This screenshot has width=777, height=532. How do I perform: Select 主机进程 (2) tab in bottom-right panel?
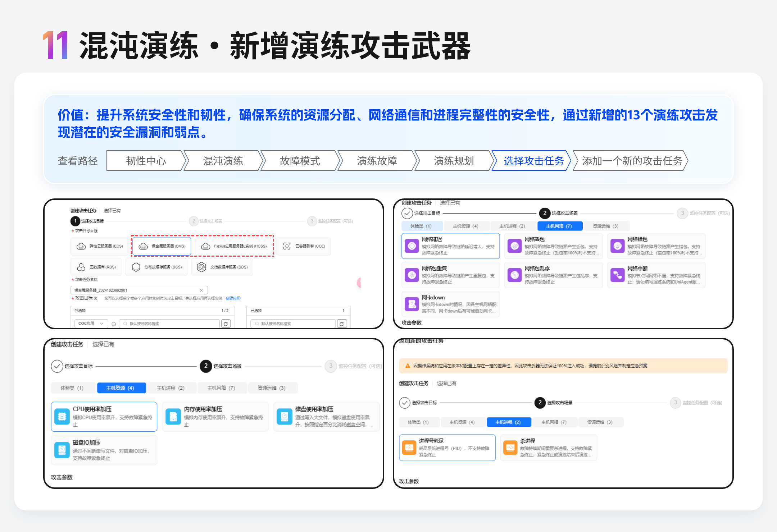[508, 422]
